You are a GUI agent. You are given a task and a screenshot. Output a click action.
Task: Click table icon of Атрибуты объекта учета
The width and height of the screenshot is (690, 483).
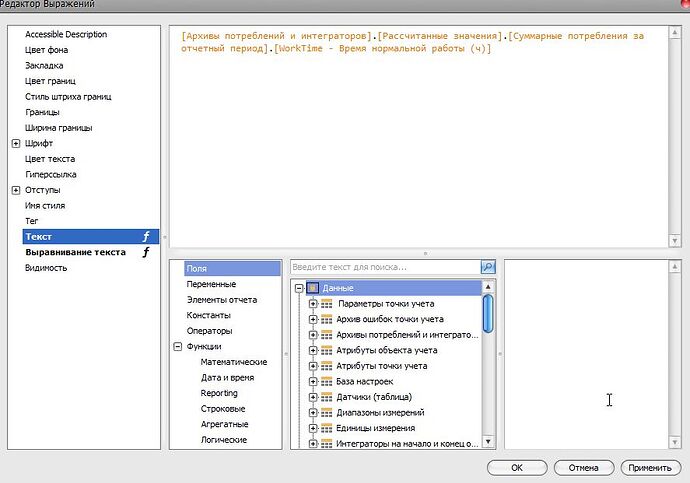point(327,350)
